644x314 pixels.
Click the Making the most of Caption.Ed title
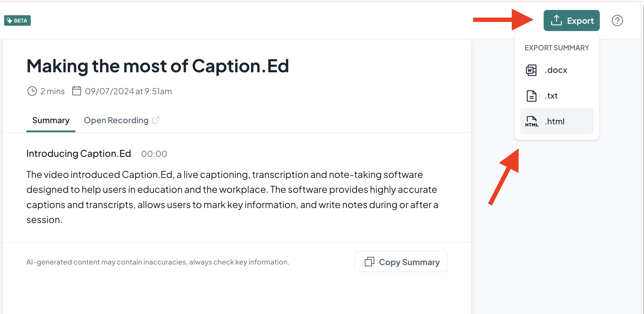point(158,66)
